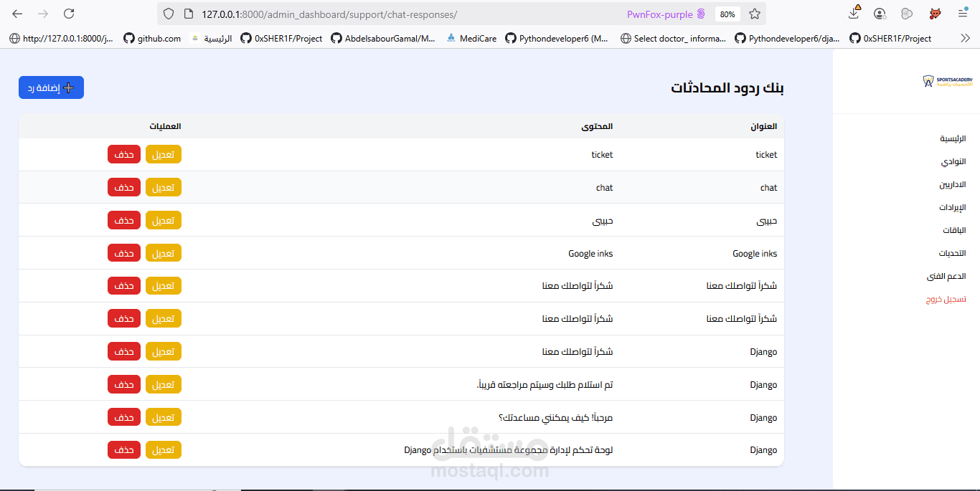Open the downloads icon in the toolbar

(x=854, y=13)
